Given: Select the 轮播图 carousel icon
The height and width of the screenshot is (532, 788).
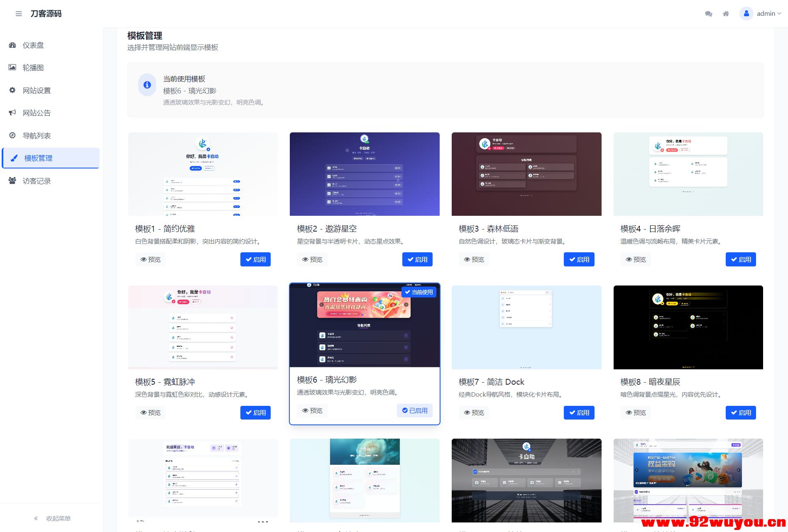Looking at the screenshot, I should [x=12, y=67].
